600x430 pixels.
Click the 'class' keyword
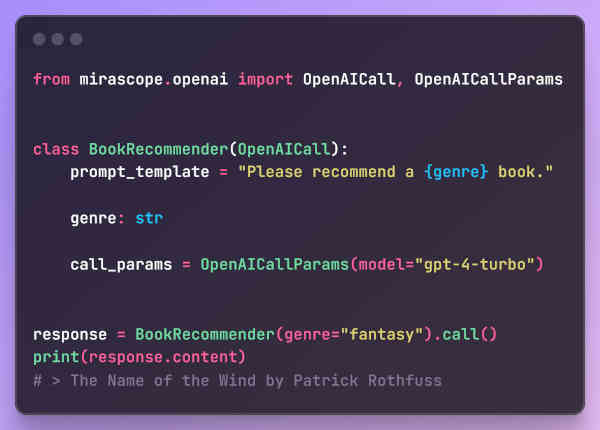point(56,149)
